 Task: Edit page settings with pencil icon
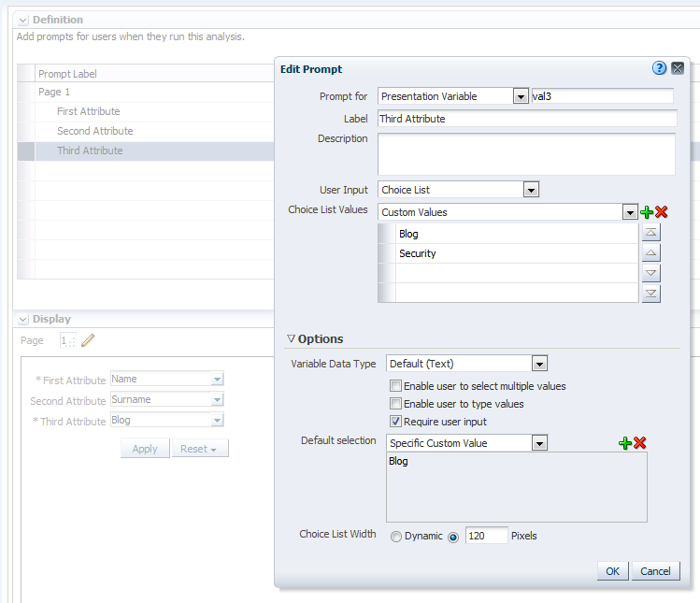(88, 341)
